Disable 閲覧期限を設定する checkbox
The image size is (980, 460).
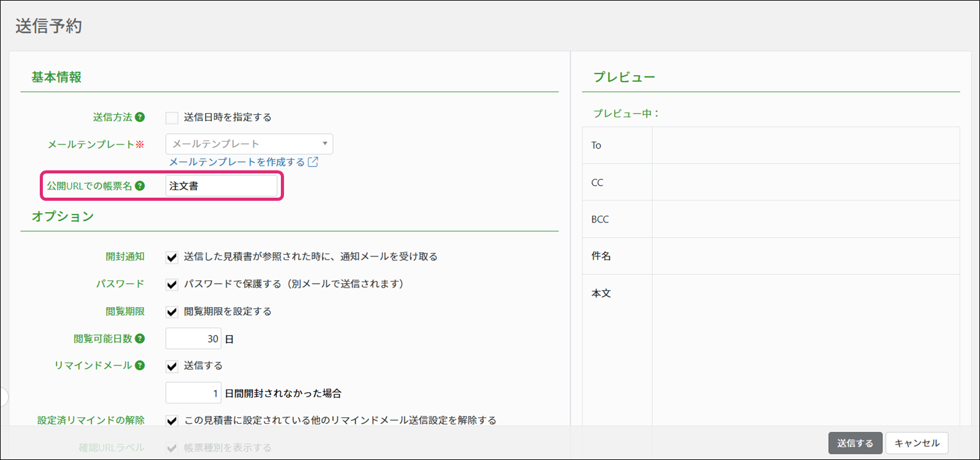(x=172, y=311)
